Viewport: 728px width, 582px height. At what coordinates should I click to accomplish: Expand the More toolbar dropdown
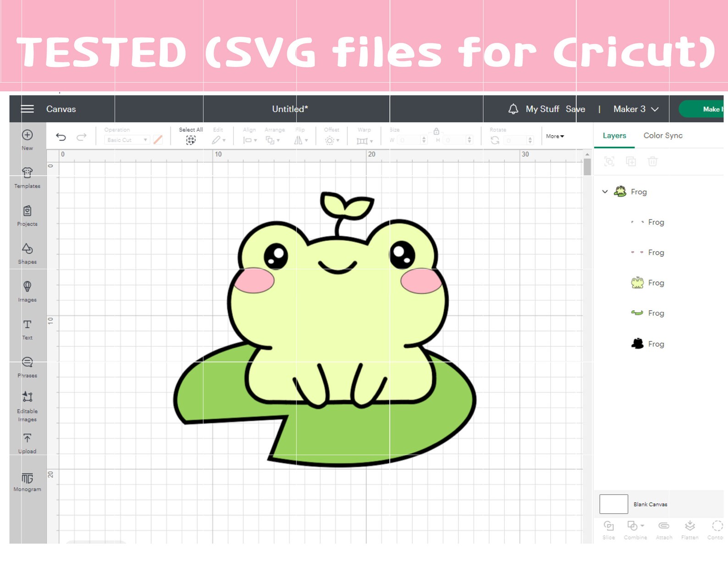click(555, 136)
